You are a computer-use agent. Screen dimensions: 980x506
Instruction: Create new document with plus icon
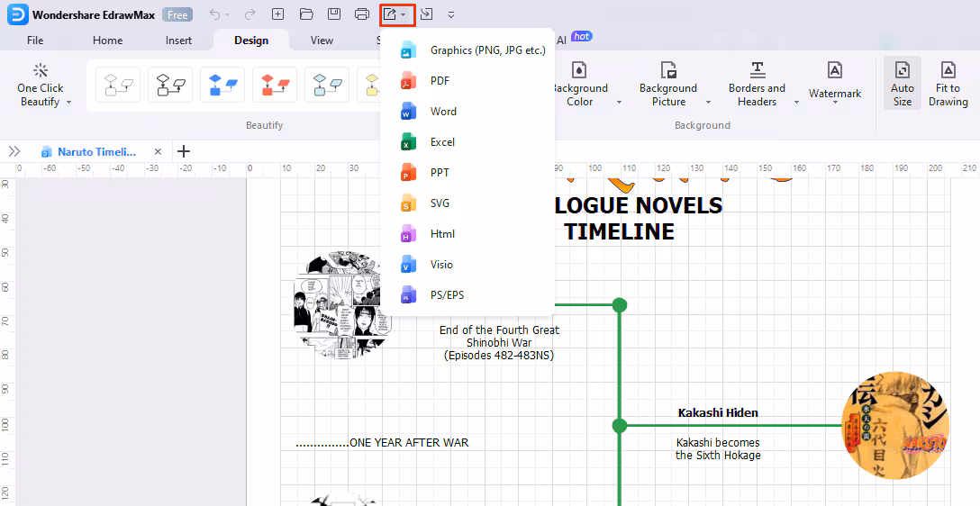(x=277, y=14)
